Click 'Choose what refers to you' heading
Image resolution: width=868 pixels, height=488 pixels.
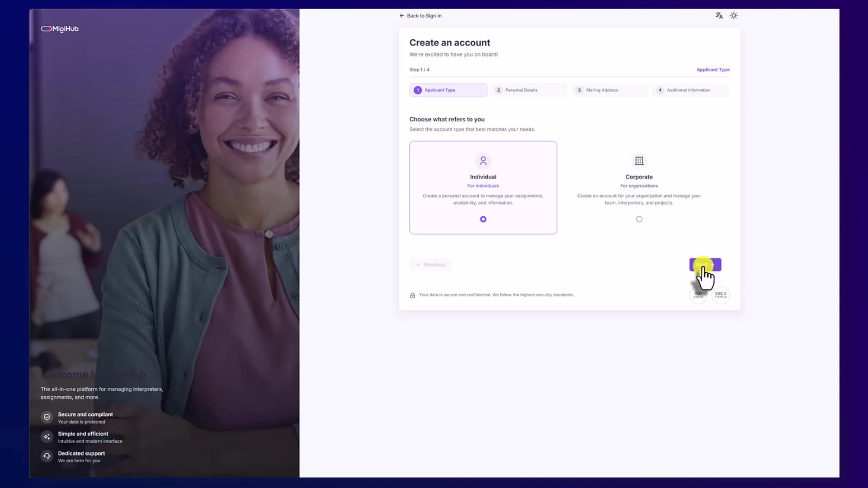pos(447,119)
